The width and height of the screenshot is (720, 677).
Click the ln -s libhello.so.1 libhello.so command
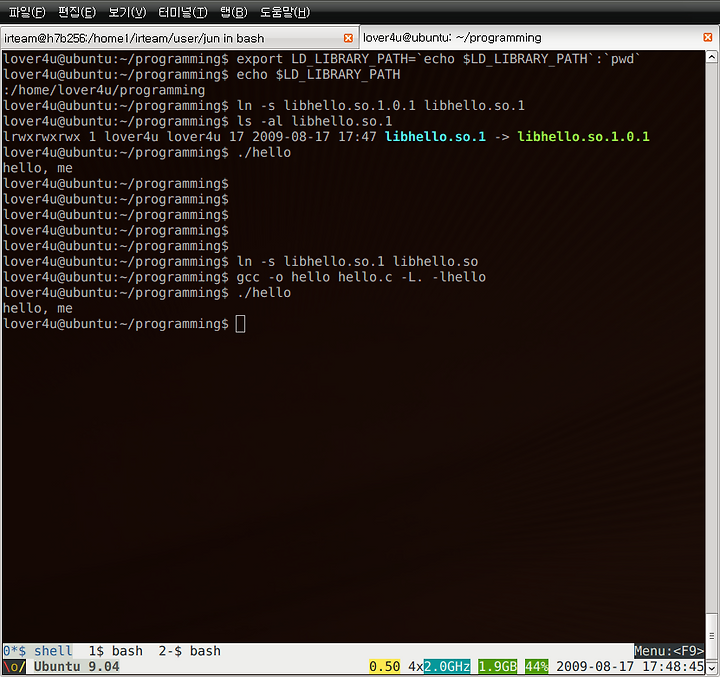click(x=357, y=261)
